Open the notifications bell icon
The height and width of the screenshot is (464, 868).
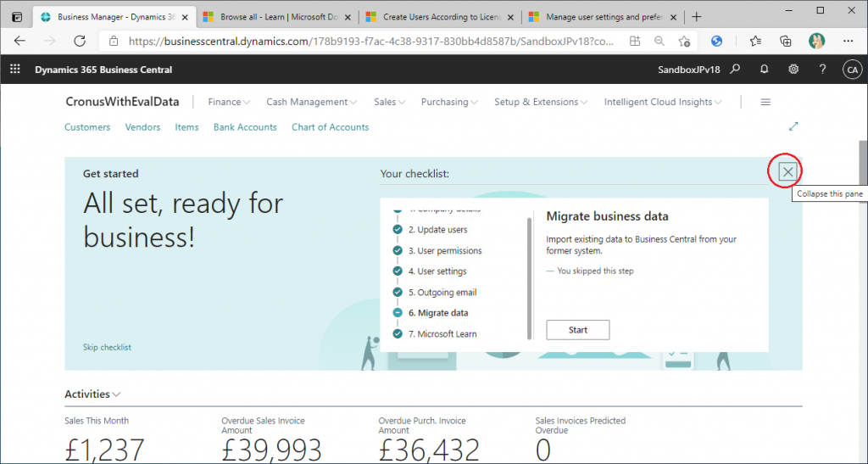(765, 70)
